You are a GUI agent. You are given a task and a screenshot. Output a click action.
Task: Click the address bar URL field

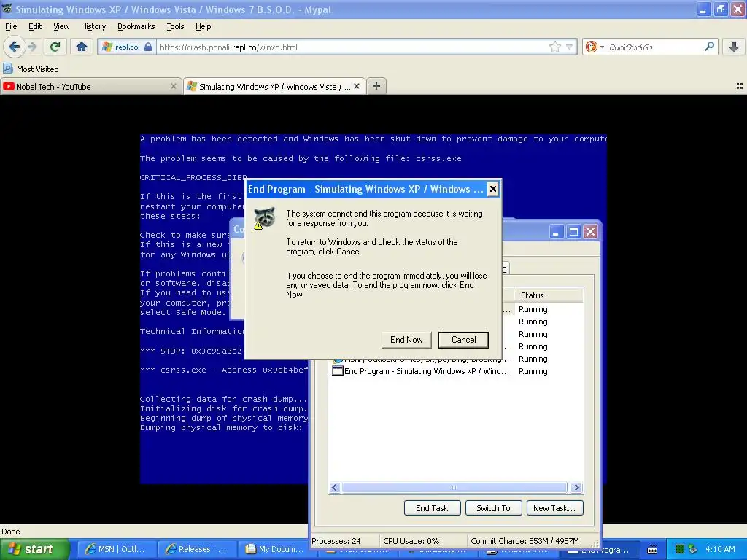352,47
